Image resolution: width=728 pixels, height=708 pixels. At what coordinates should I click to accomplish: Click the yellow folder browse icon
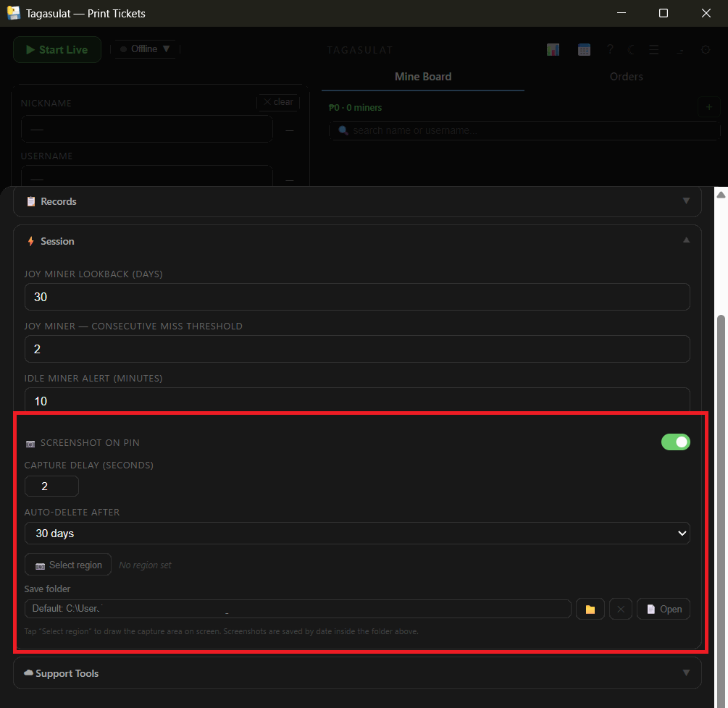[590, 609]
